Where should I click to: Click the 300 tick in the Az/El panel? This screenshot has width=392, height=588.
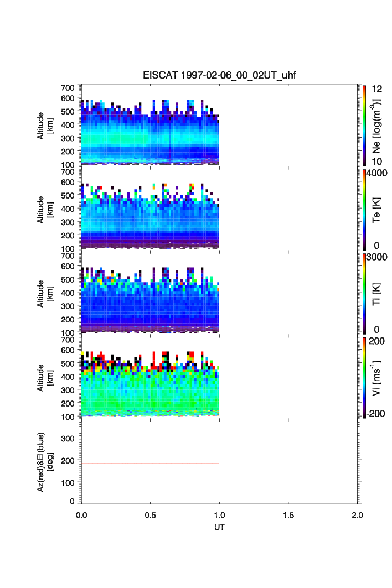68,439
